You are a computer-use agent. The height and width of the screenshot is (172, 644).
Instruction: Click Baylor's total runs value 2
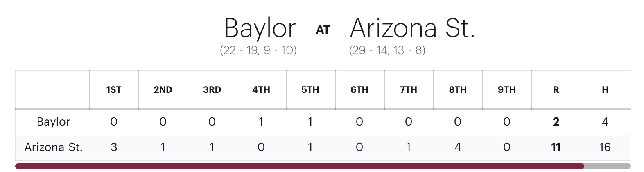556,122
